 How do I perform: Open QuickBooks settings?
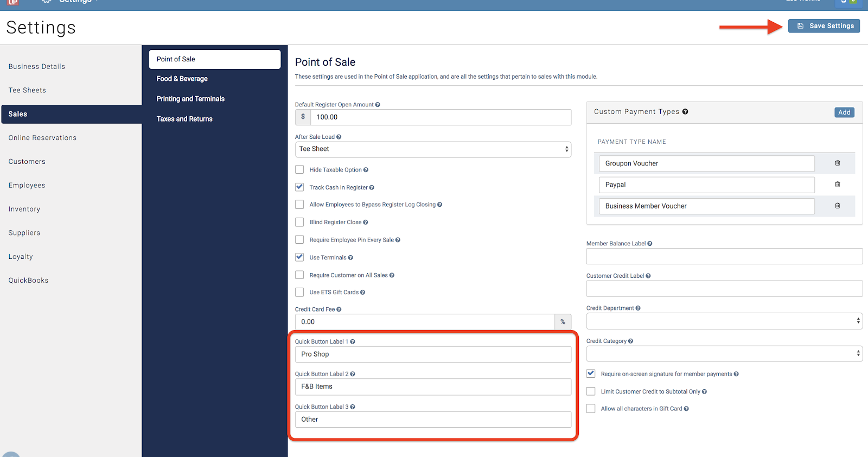[28, 281]
